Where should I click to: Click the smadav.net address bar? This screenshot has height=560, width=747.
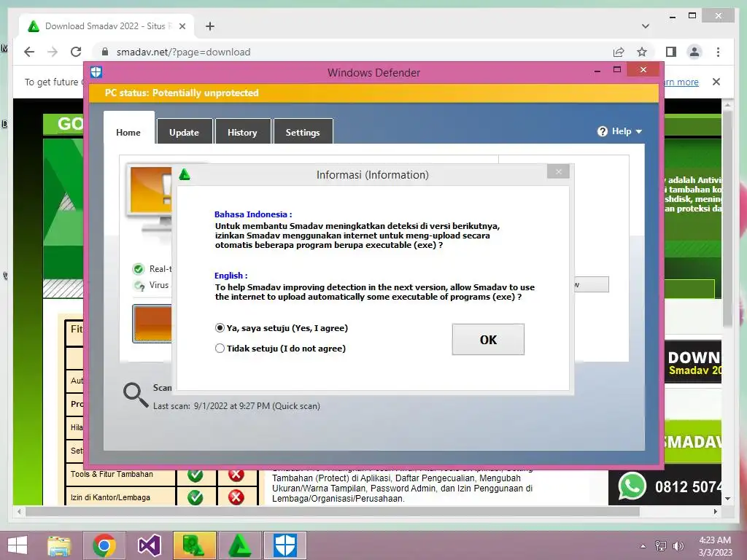pyautogui.click(x=352, y=52)
